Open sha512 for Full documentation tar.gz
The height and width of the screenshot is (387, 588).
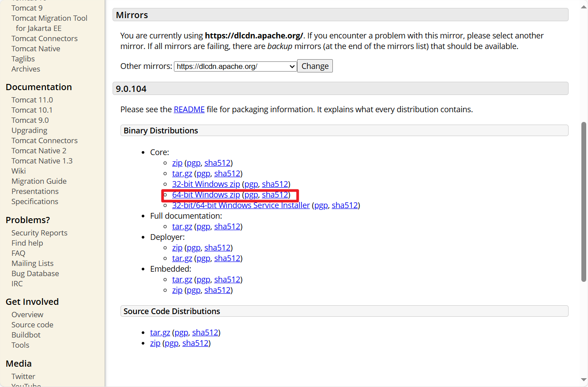coord(227,227)
